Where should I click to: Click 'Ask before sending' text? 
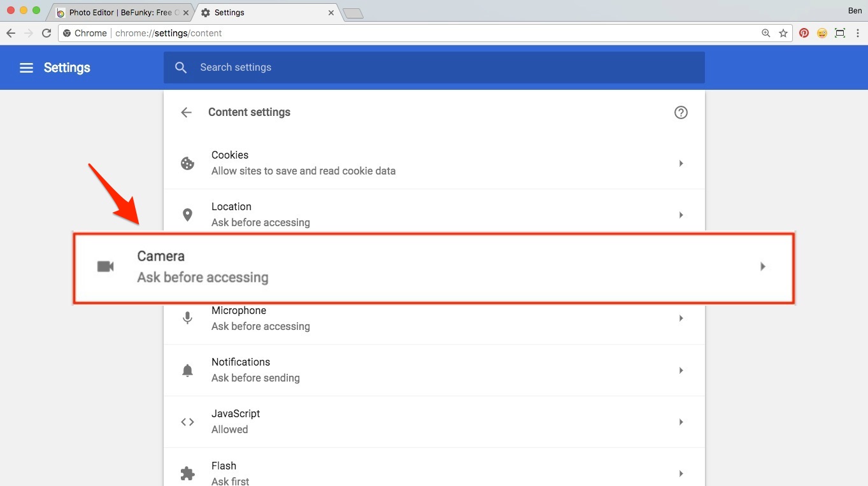(255, 378)
